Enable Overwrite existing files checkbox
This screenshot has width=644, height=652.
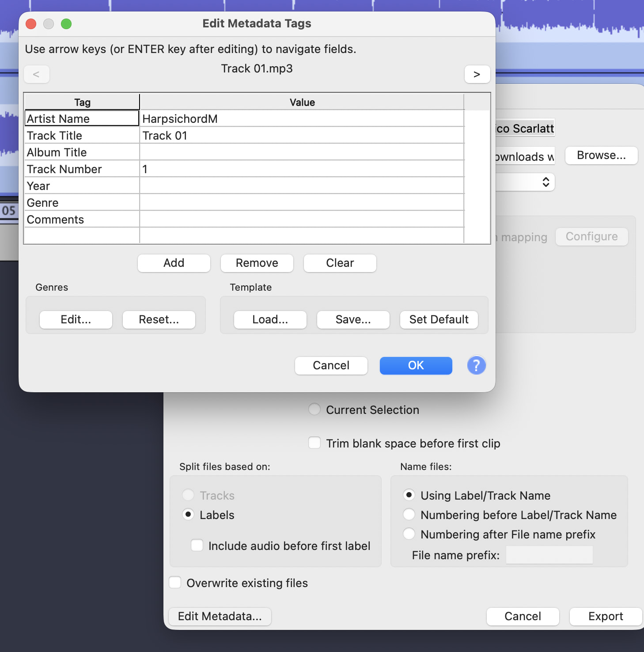tap(175, 582)
